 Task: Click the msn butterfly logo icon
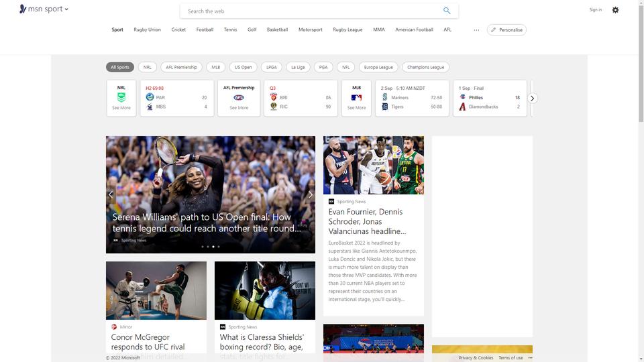[x=23, y=9]
